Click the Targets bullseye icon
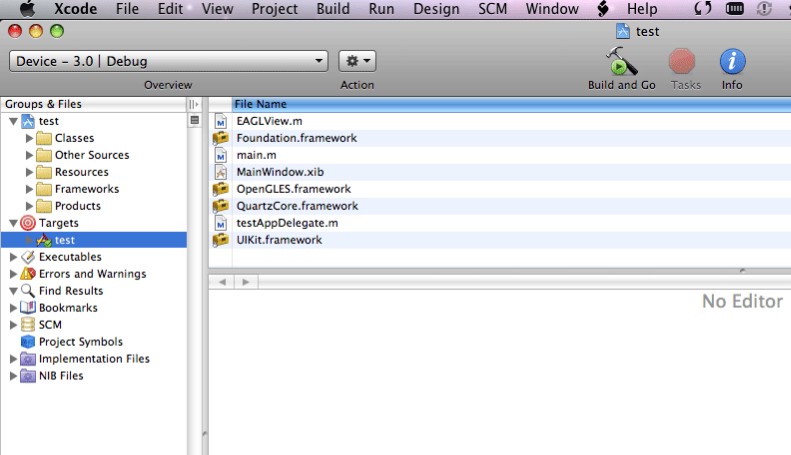Screen dimensions: 791x455 pos(28,223)
